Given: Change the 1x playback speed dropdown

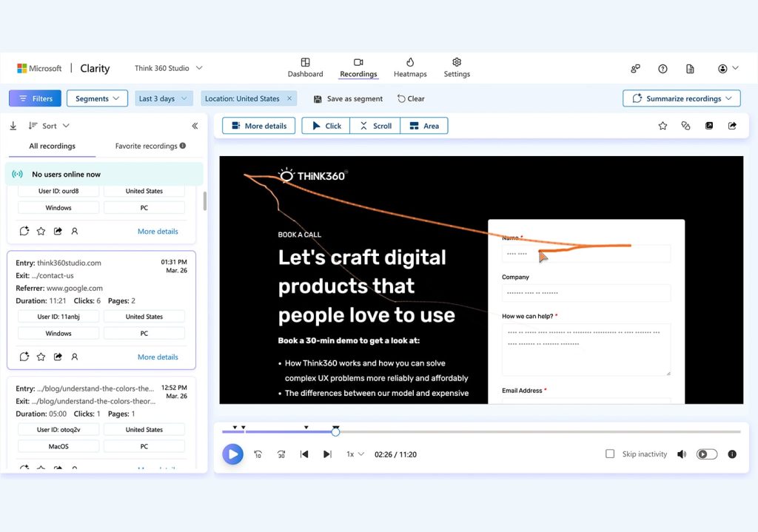Looking at the screenshot, I should point(355,454).
